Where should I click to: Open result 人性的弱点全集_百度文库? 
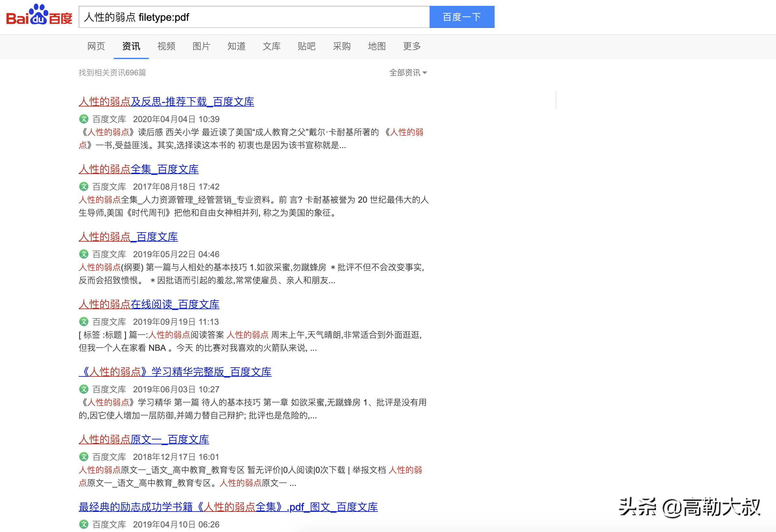click(138, 169)
